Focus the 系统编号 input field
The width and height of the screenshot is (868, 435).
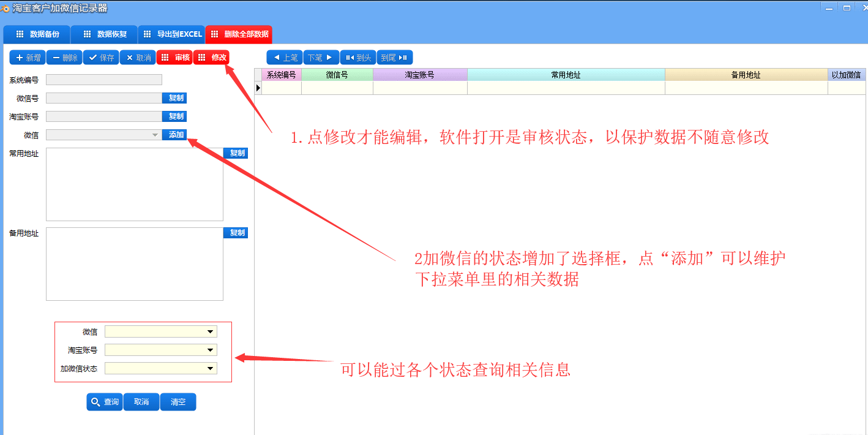[x=104, y=80]
